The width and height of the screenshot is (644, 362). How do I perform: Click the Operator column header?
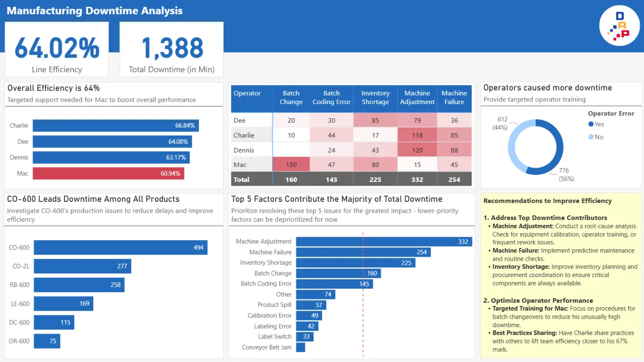(247, 94)
